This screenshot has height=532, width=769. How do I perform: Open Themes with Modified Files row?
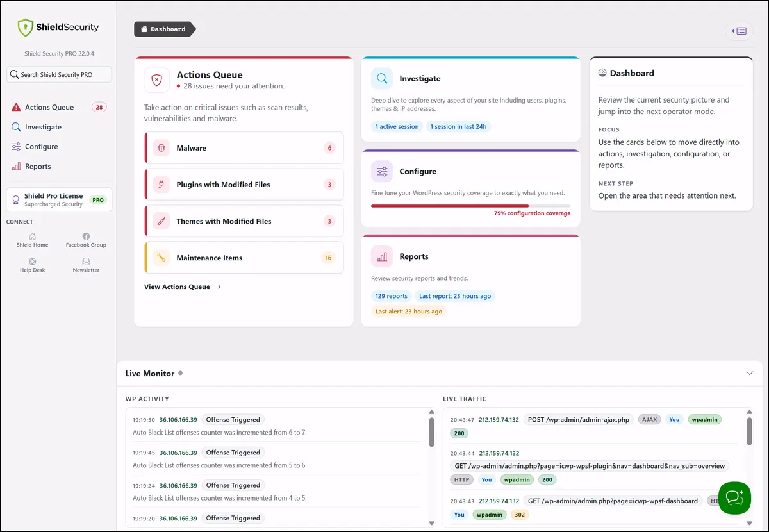point(244,221)
